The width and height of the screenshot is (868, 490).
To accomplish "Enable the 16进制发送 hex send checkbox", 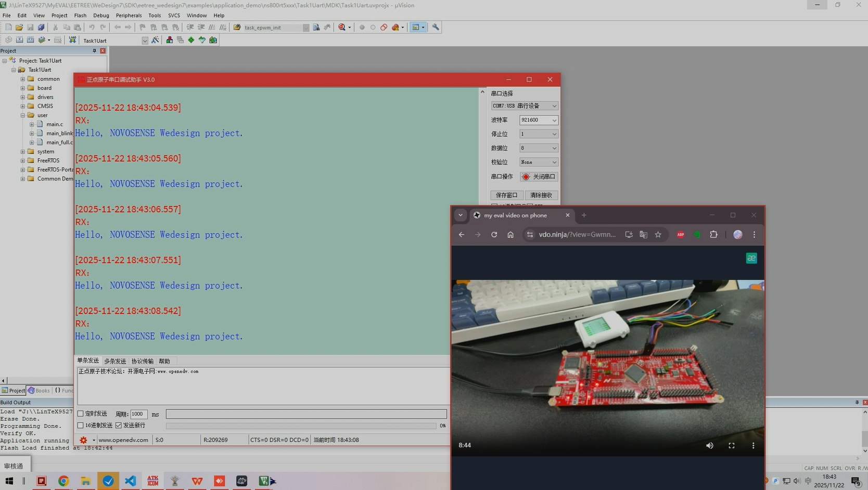I will tap(81, 425).
